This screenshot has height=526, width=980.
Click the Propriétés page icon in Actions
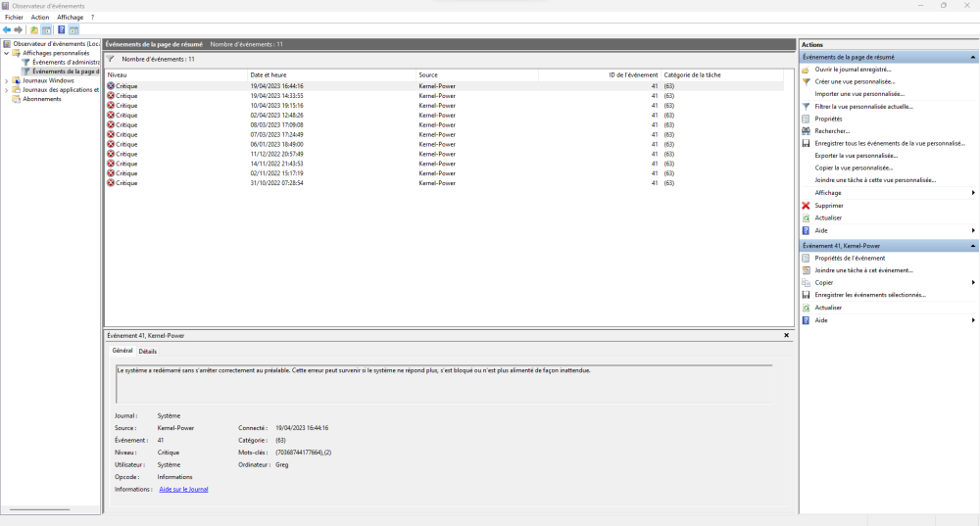[806, 119]
